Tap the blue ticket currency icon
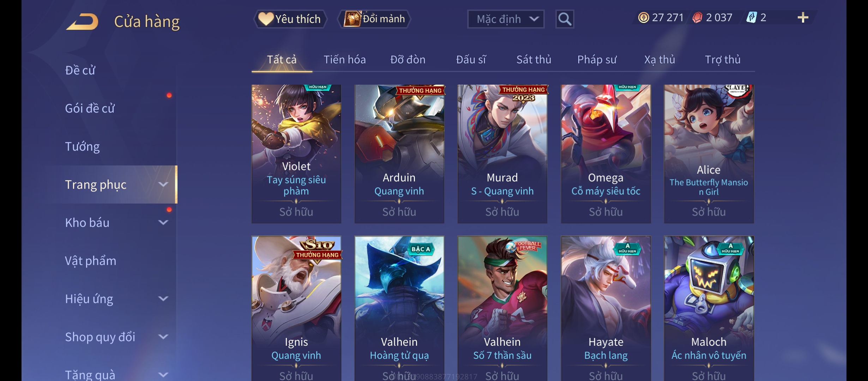The image size is (868, 381). pyautogui.click(x=752, y=18)
